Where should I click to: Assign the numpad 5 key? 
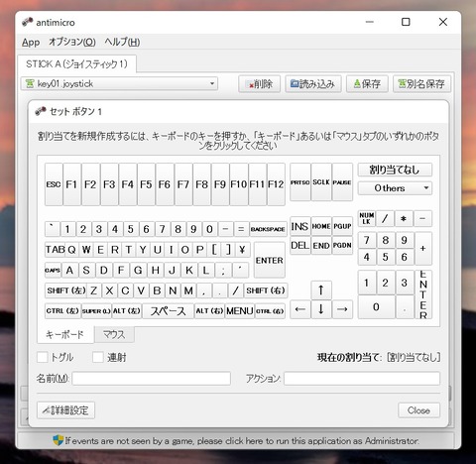click(385, 257)
